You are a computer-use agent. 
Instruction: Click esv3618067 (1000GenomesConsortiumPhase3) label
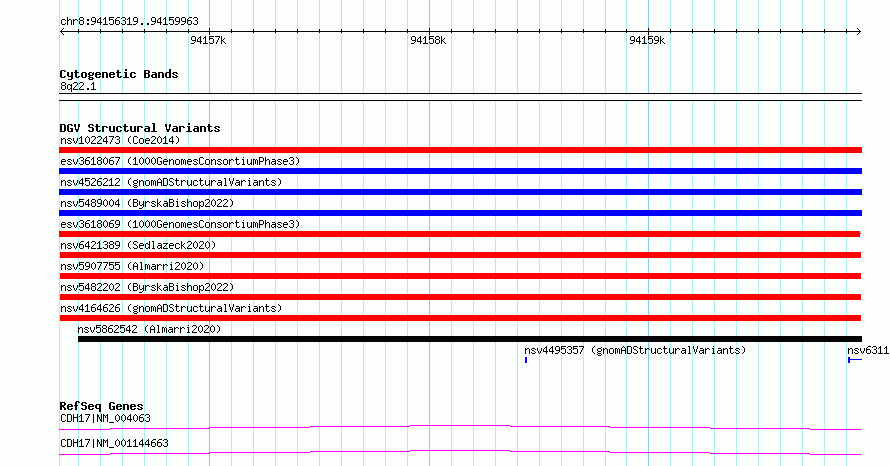[180, 161]
